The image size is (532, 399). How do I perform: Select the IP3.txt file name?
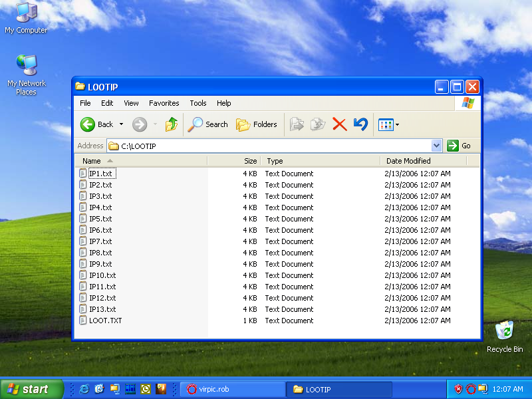[x=100, y=196]
